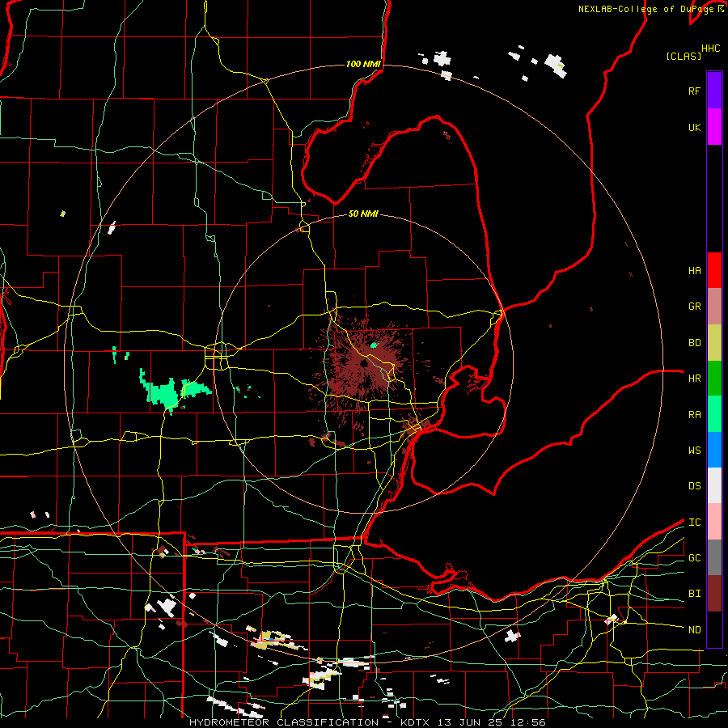Click the WS legend label
Image resolution: width=728 pixels, height=728 pixels.
click(694, 450)
